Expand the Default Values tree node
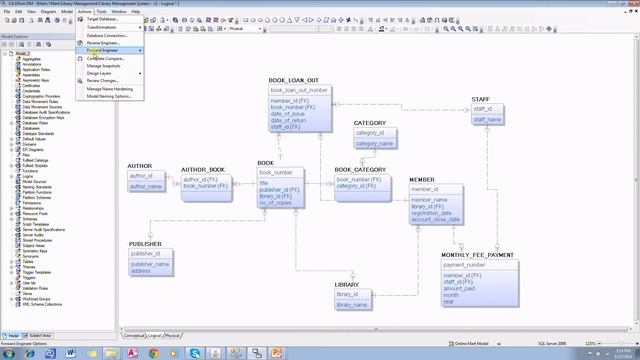Screen dimensions: 640x360 tap(12, 139)
